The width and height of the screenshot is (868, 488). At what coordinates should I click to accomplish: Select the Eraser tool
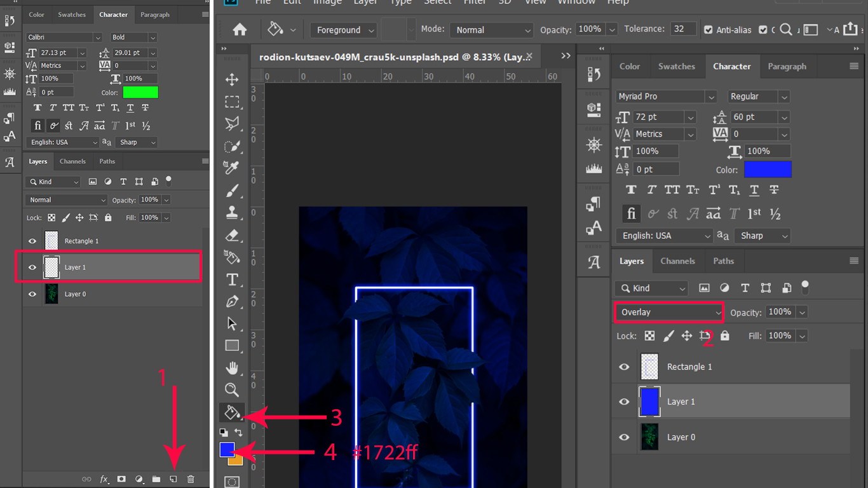click(232, 235)
